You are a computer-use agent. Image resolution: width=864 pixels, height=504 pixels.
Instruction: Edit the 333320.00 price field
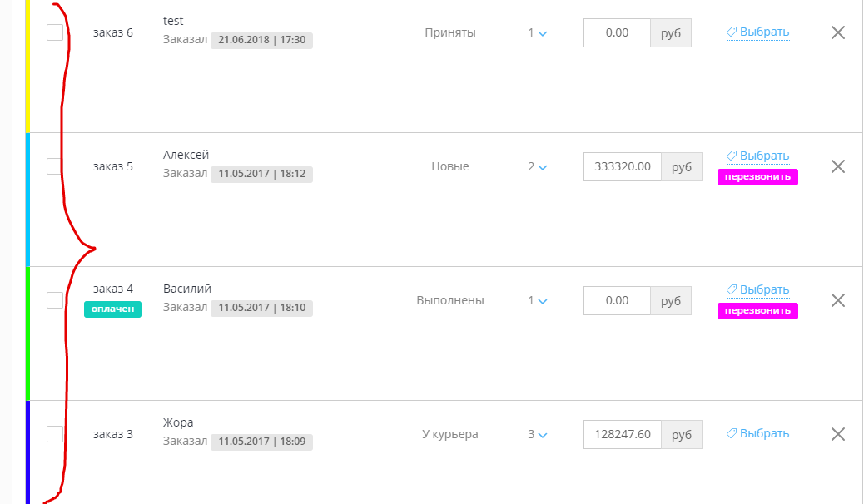[623, 166]
